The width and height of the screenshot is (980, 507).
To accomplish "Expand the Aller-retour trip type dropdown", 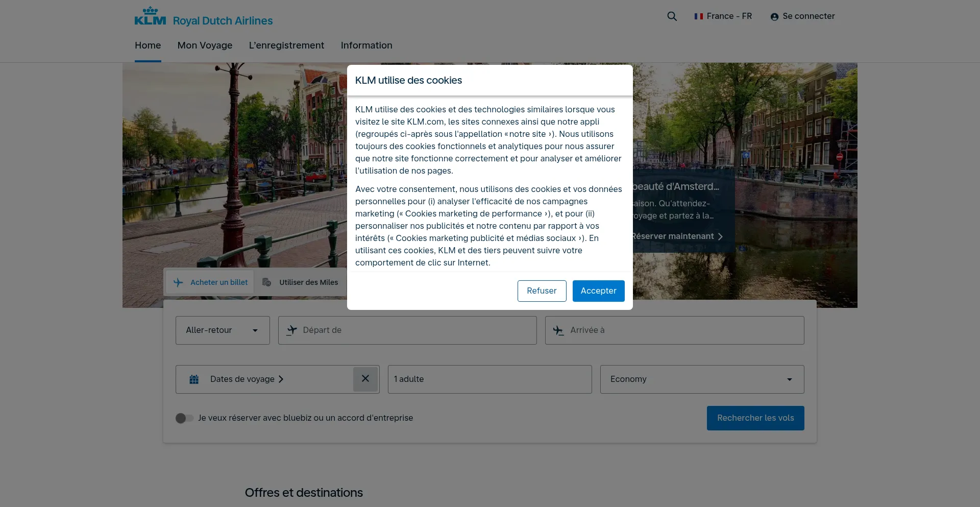I will point(223,330).
